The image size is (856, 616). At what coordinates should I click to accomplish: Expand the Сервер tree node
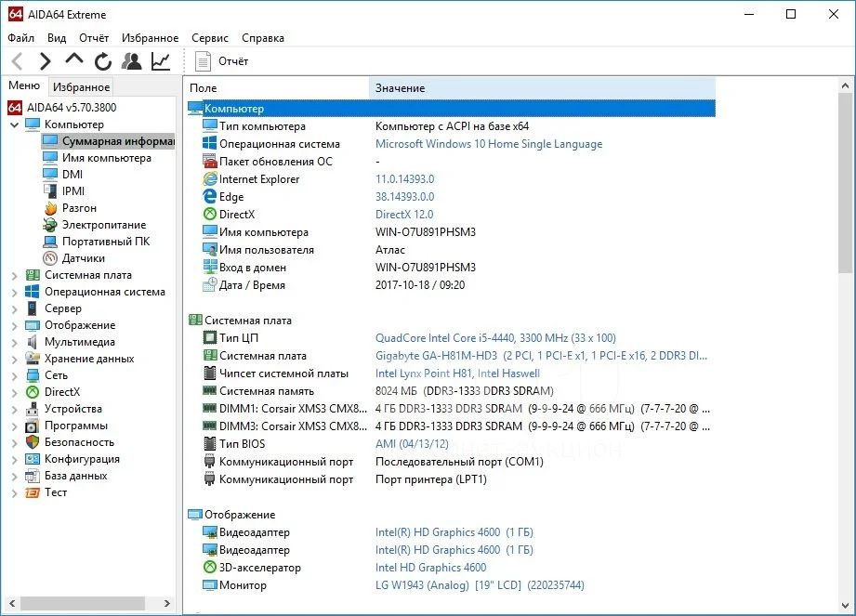click(x=15, y=308)
